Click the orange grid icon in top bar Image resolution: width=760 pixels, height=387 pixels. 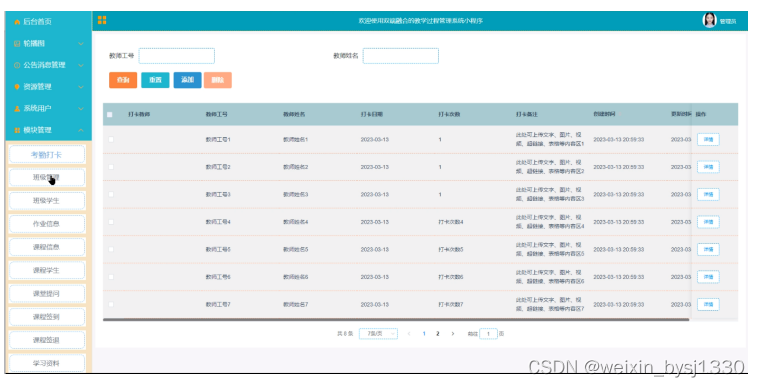(x=102, y=20)
